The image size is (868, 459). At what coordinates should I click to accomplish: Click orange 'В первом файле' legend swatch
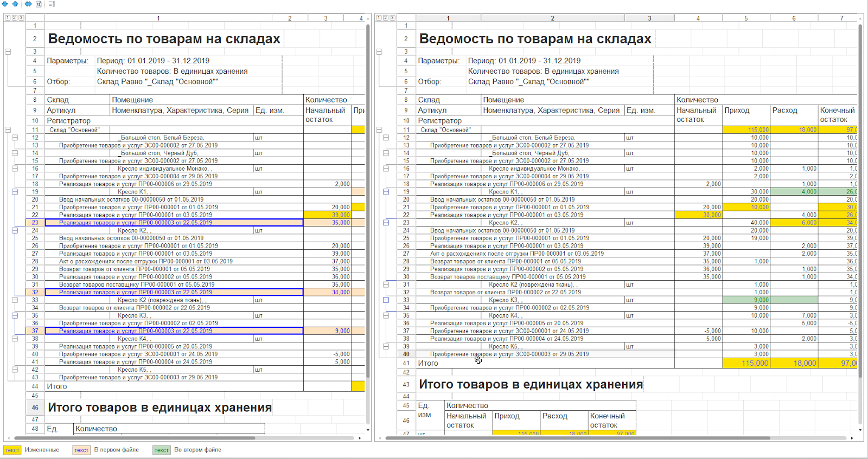coord(81,450)
